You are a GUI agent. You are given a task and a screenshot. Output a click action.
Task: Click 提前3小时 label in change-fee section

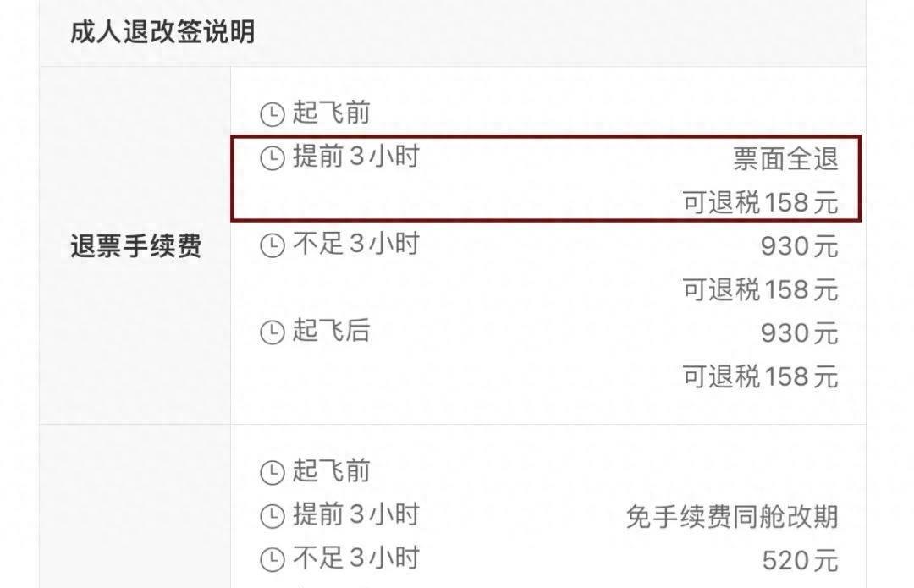click(356, 514)
